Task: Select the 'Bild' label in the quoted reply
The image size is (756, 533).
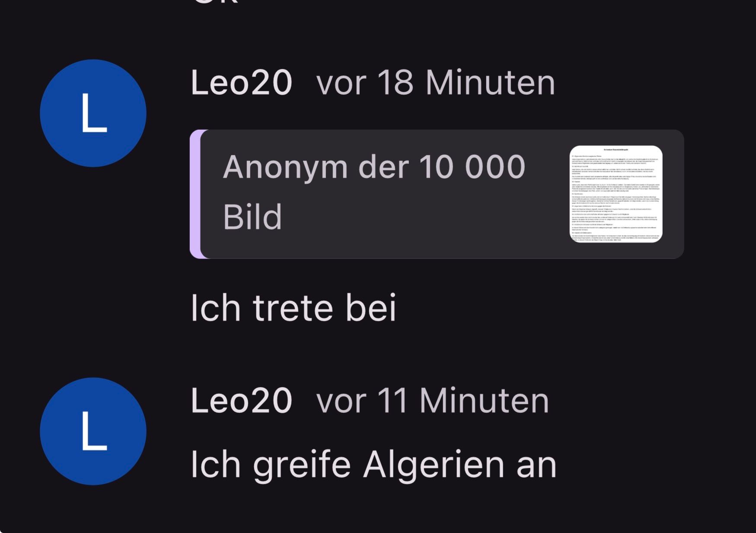Action: (x=252, y=217)
